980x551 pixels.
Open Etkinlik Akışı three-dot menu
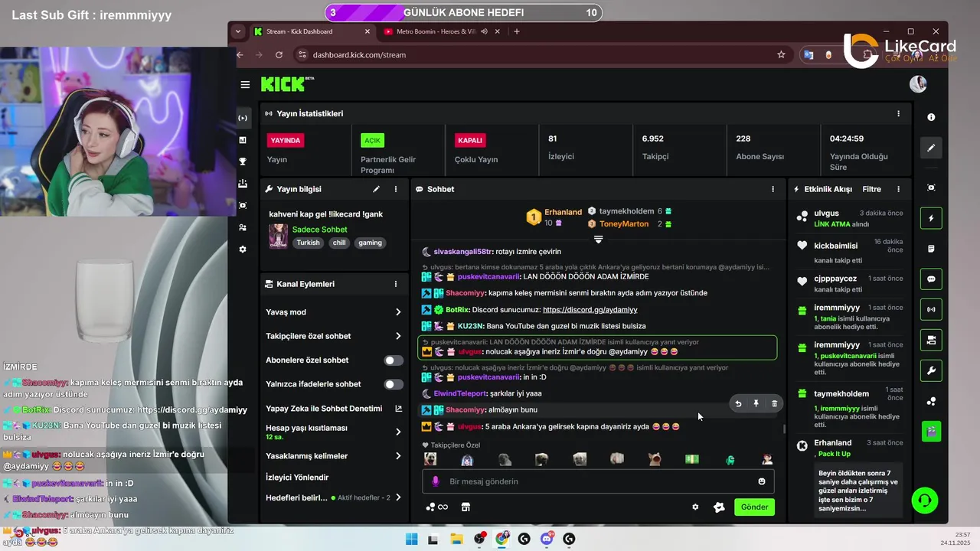(x=898, y=189)
